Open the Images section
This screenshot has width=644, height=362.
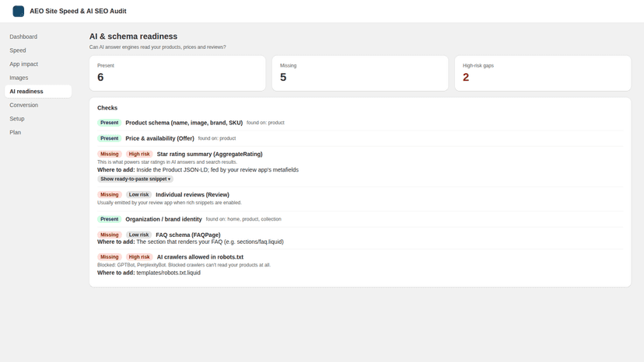click(19, 78)
